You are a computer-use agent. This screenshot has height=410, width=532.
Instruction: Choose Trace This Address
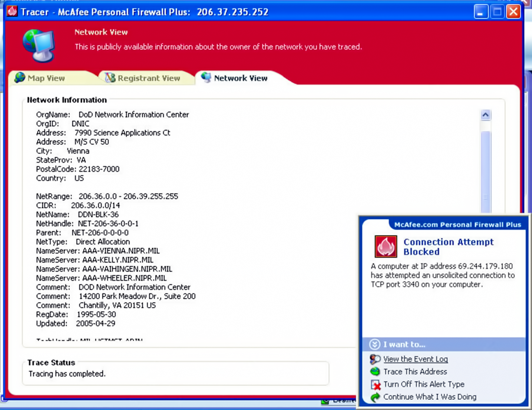click(415, 371)
